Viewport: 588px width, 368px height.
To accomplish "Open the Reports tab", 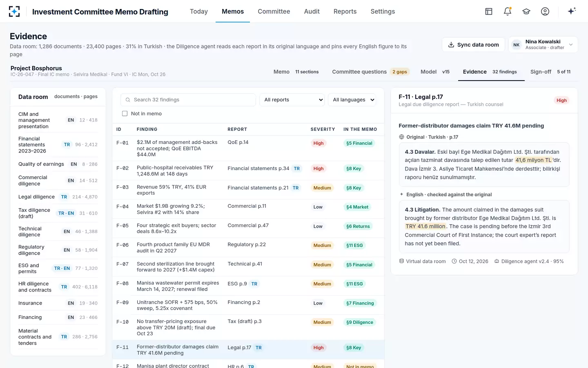I will pyautogui.click(x=345, y=11).
